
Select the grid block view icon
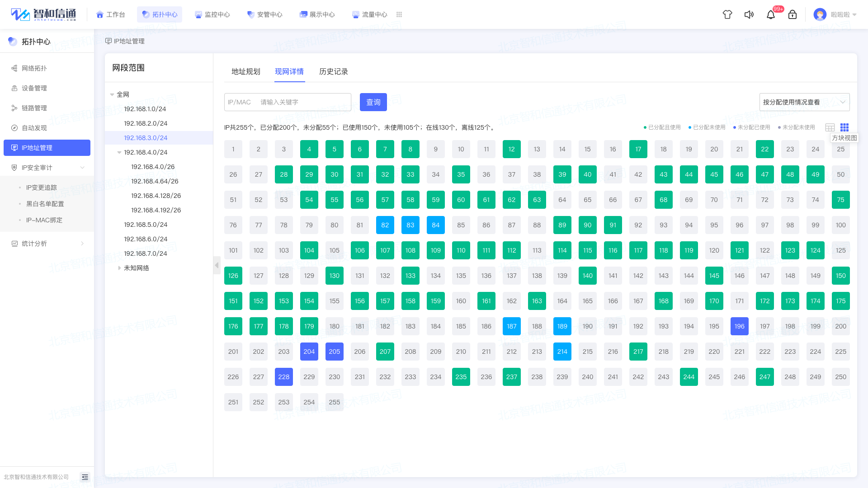(x=844, y=127)
